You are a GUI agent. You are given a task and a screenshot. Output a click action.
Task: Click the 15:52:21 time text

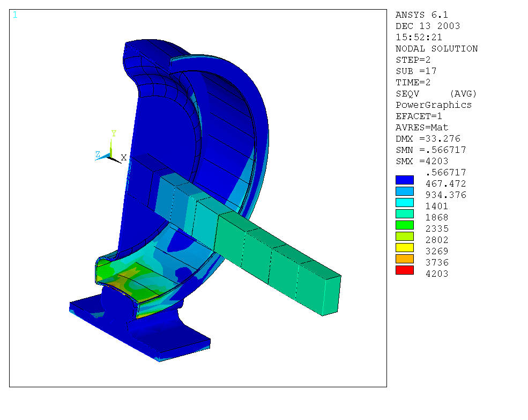coord(419,37)
